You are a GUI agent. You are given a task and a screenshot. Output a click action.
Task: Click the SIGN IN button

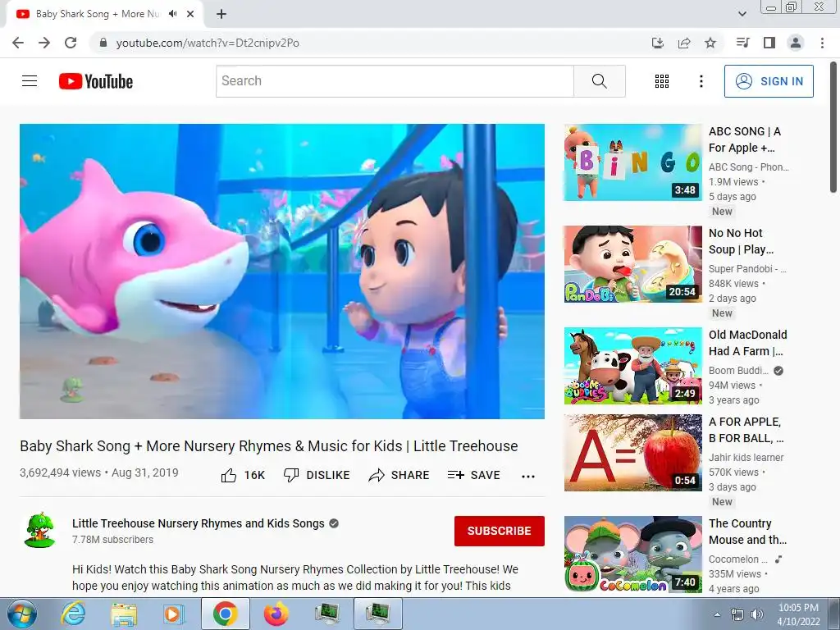point(769,81)
